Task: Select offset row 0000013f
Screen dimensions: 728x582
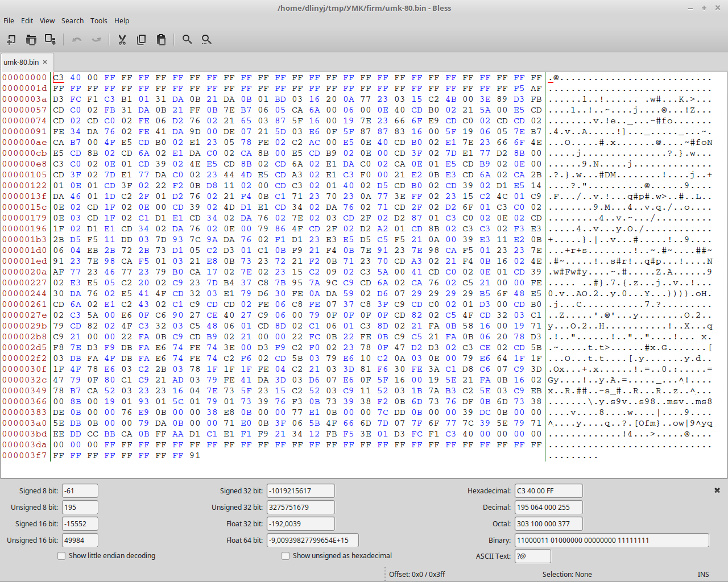Action: [25, 197]
